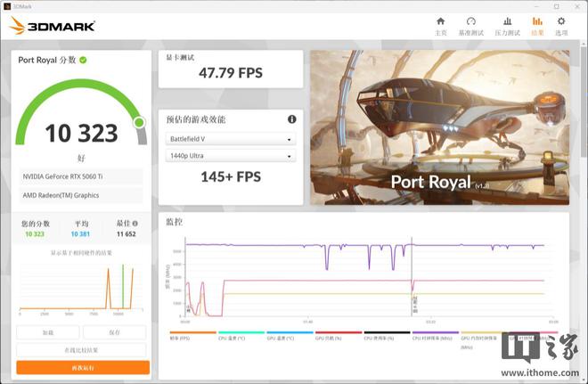Toggle the blue GPU 温度 legend

coord(290,335)
